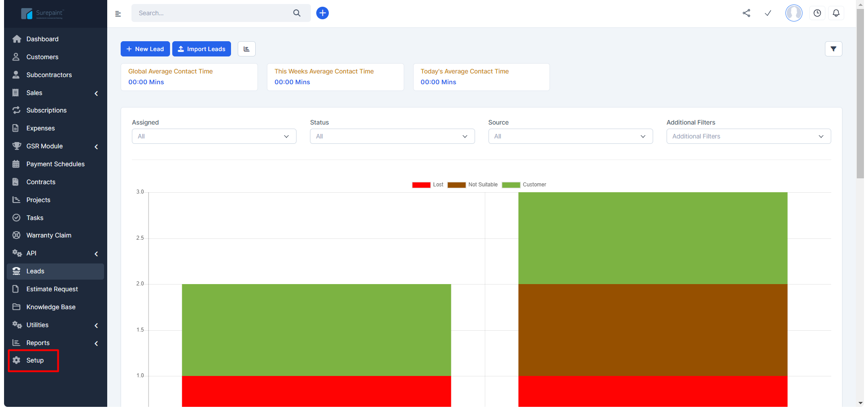Viewport: 868px width, 410px height.
Task: Click the Knowledge Base folder icon
Action: pyautogui.click(x=17, y=307)
